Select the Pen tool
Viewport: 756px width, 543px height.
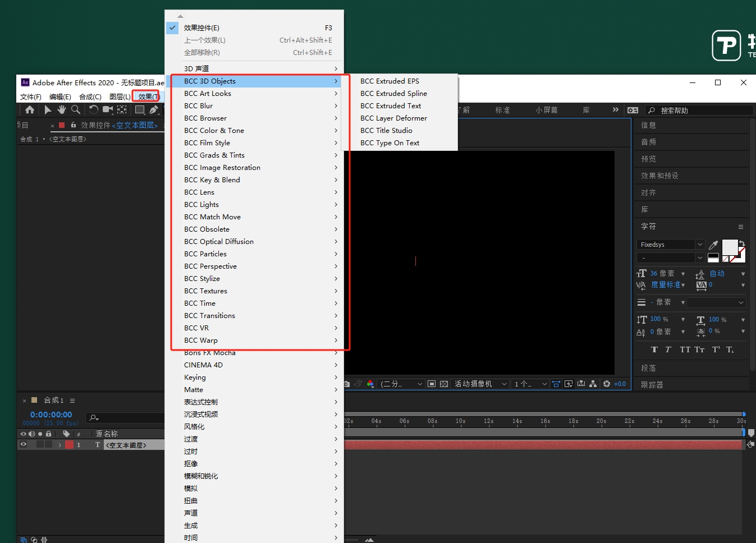click(154, 110)
